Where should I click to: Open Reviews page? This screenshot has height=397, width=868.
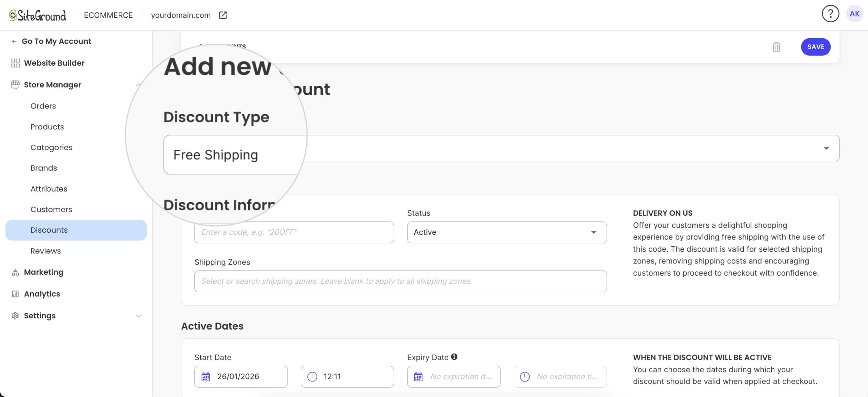[45, 251]
